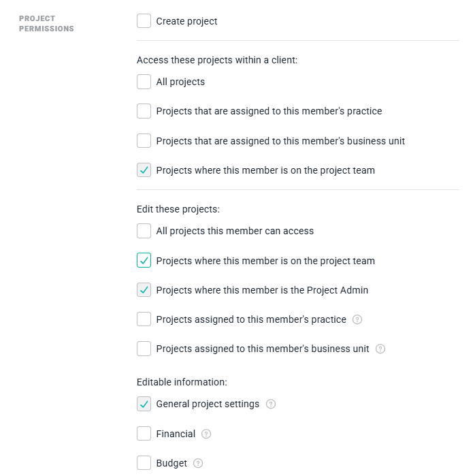Enable editing projects assigned to member's business unit
475x476 pixels.
click(x=144, y=349)
